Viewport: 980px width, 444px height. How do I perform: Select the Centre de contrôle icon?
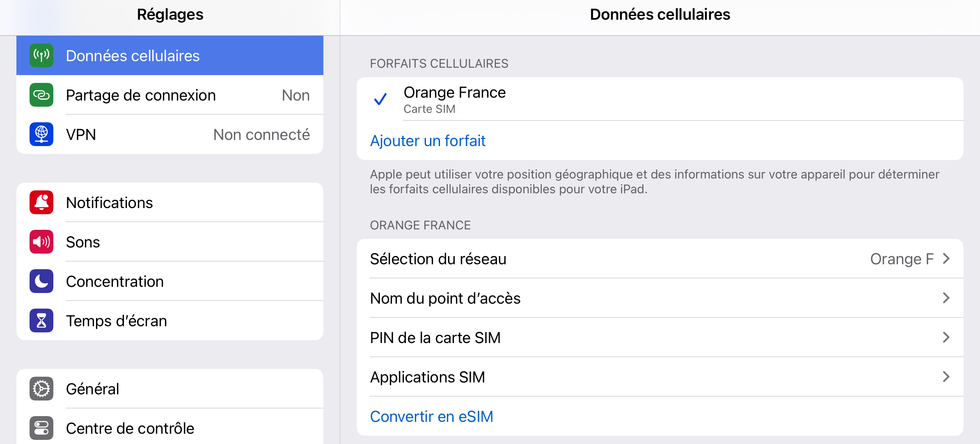click(x=41, y=428)
